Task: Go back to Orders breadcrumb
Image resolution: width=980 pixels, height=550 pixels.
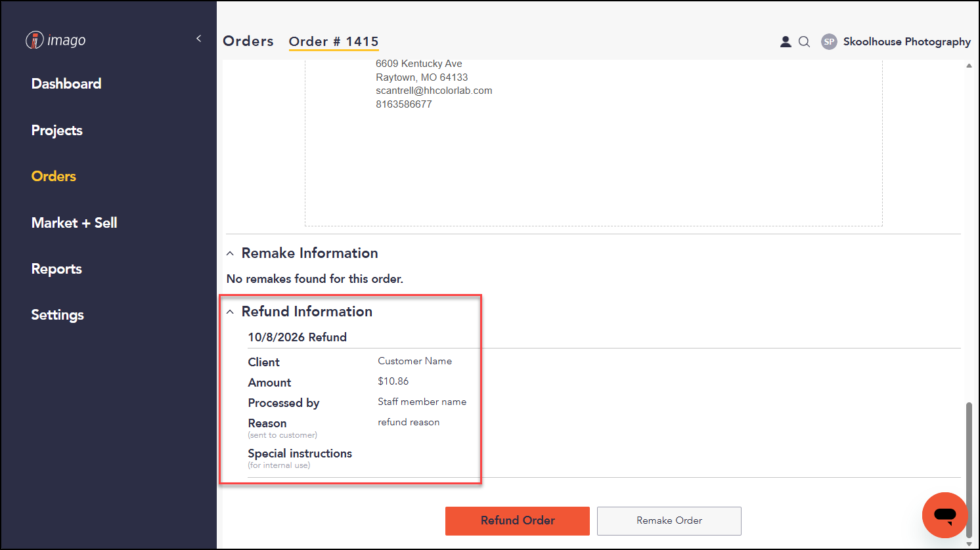Action: [248, 41]
